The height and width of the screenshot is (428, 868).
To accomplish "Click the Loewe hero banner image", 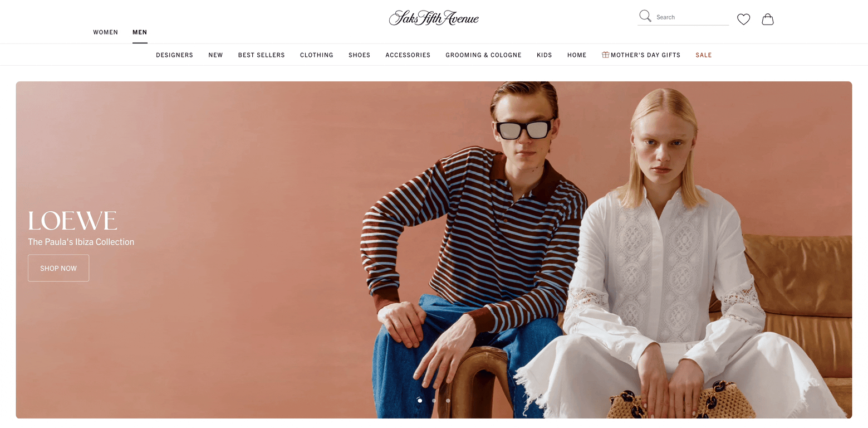I will point(434,250).
